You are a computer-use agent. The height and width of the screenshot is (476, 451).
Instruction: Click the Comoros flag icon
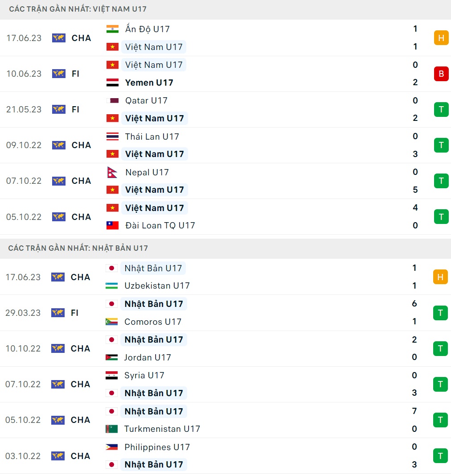click(x=112, y=322)
